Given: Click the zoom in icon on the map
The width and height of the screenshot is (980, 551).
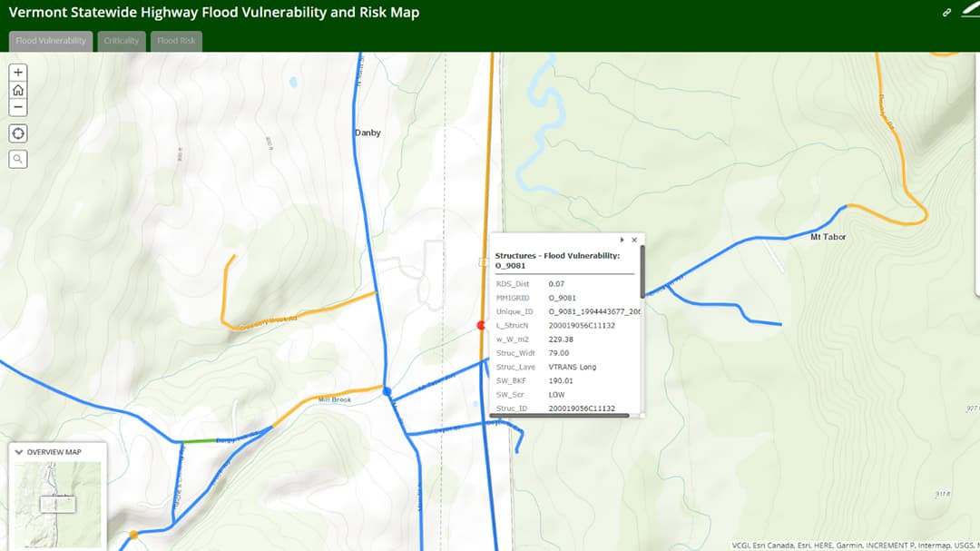Looking at the screenshot, I should pyautogui.click(x=17, y=71).
